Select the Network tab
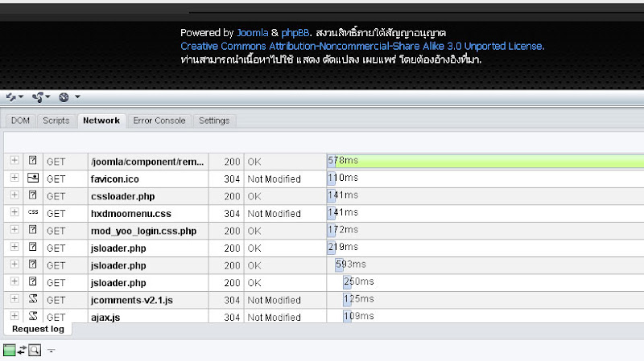The image size is (644, 361). coord(101,121)
